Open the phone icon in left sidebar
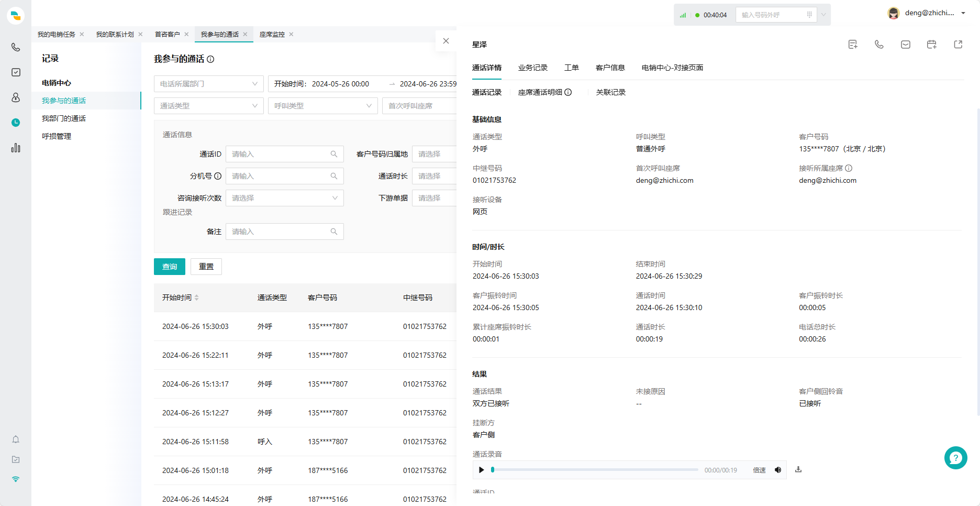 click(16, 47)
